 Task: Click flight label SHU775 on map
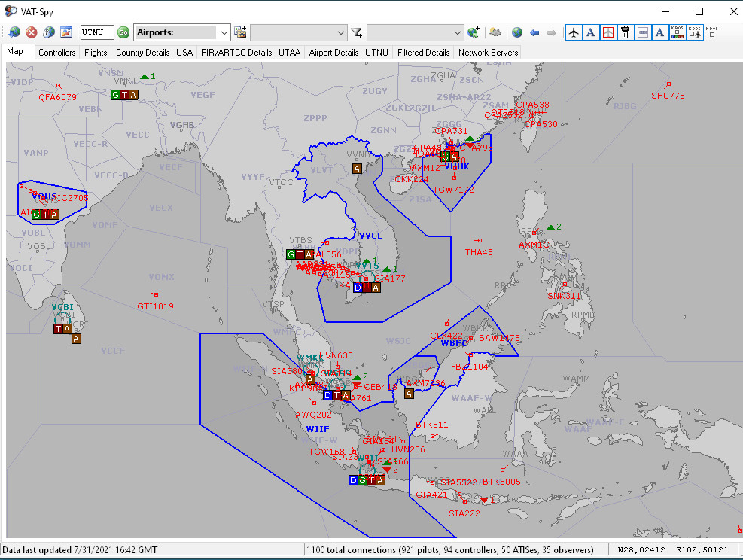(x=668, y=96)
